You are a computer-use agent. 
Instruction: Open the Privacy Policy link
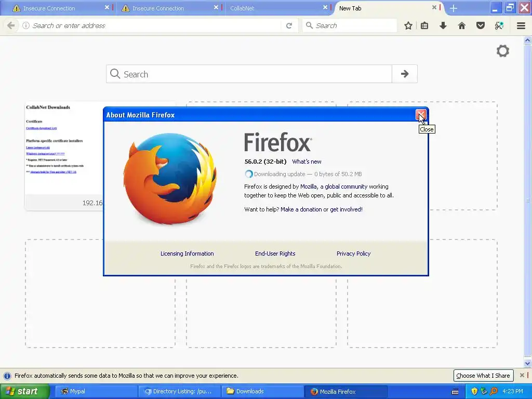pos(353,254)
